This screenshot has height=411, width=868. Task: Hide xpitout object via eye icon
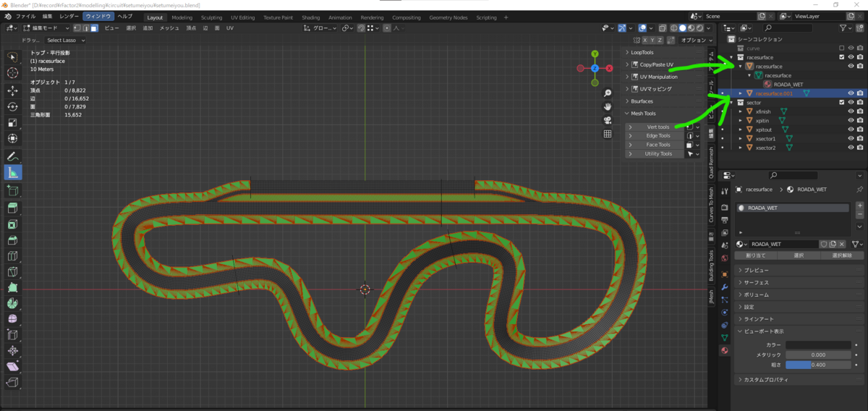(x=851, y=130)
